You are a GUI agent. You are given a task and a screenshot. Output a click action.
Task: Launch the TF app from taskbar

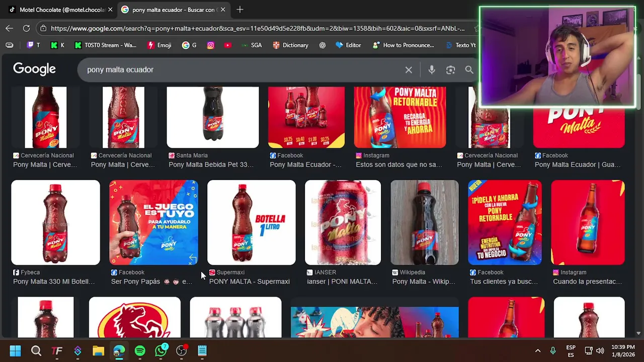tap(57, 350)
